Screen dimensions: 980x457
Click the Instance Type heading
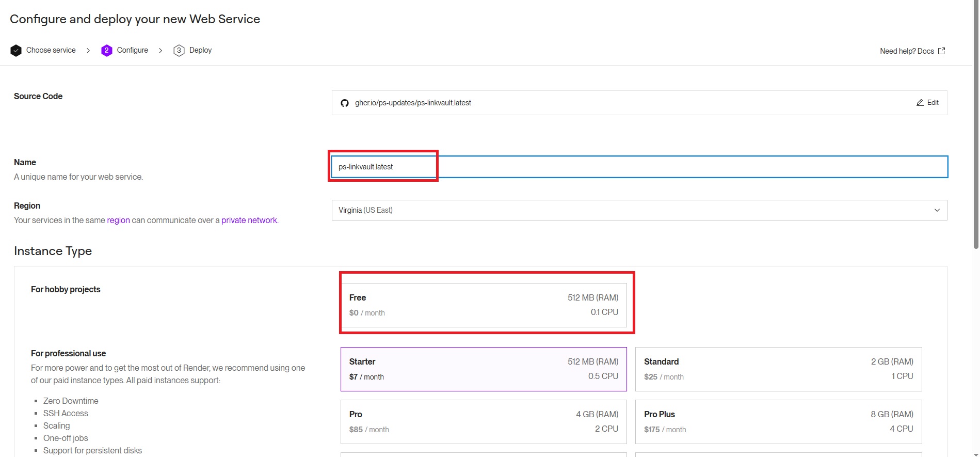point(53,251)
